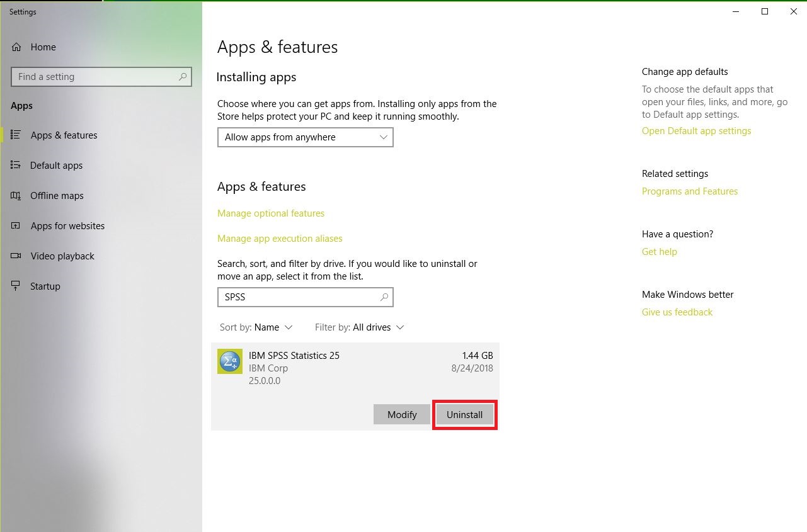Click magnifier icon in SPSS search box
Screen dimensions: 807x532
(x=384, y=297)
